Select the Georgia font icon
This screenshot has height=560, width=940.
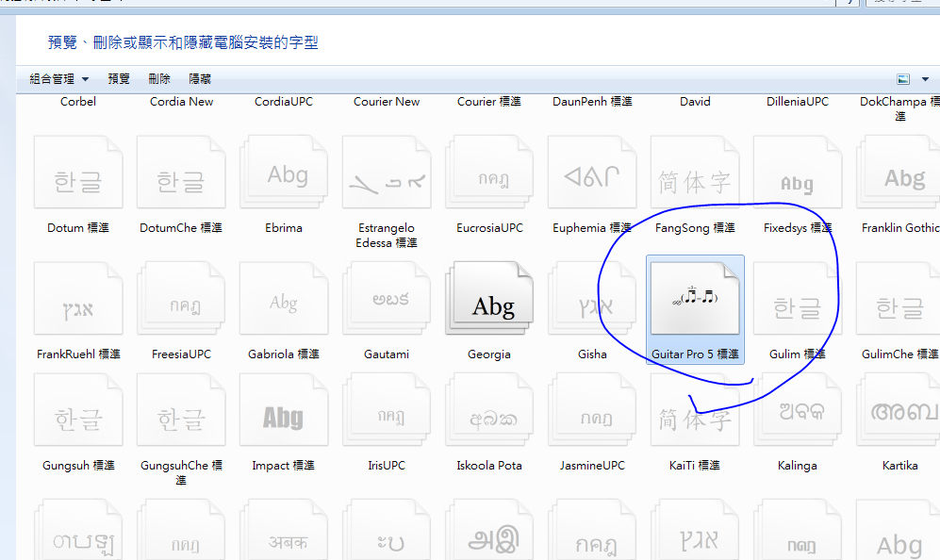[489, 298]
